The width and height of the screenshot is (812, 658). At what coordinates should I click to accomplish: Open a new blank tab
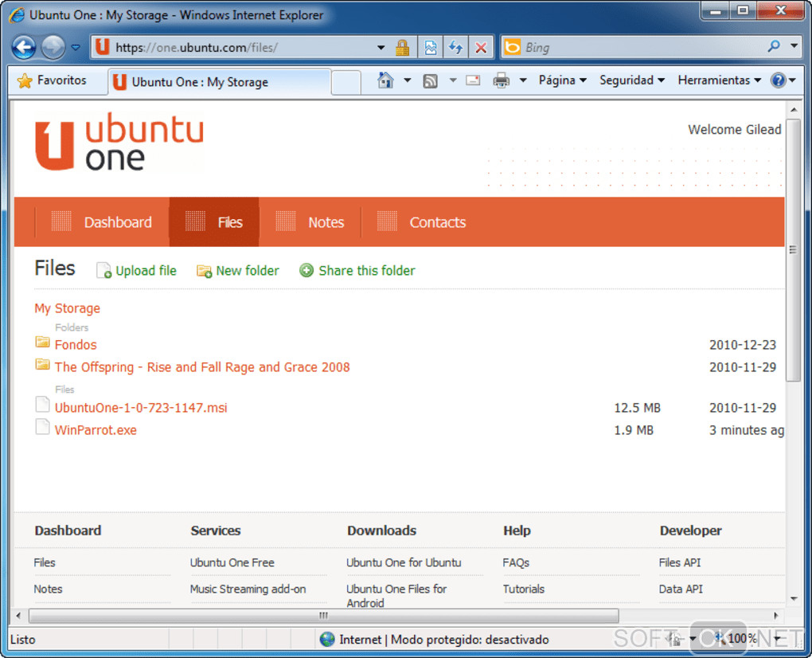[x=346, y=82]
